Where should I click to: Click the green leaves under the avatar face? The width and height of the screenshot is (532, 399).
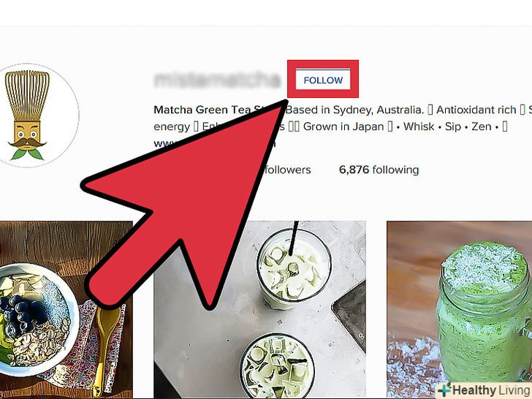27,154
